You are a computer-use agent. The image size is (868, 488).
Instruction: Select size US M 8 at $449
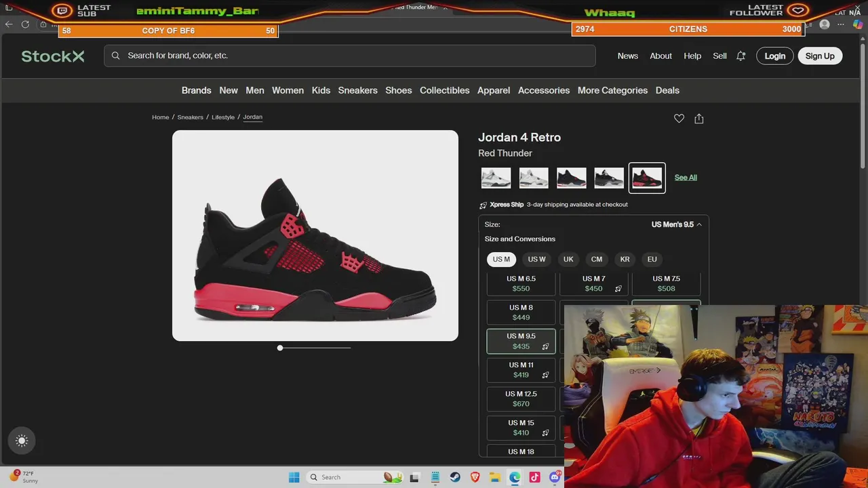[521, 312]
